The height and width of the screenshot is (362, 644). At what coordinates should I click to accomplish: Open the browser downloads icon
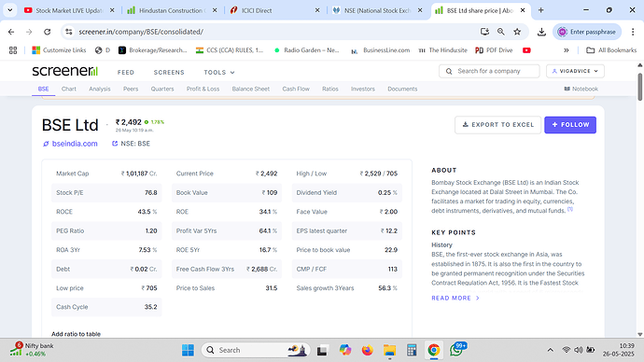coord(541,32)
